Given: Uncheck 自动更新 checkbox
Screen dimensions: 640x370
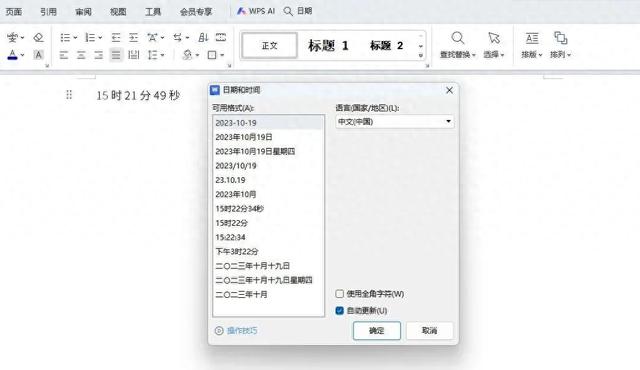Looking at the screenshot, I should (340, 310).
